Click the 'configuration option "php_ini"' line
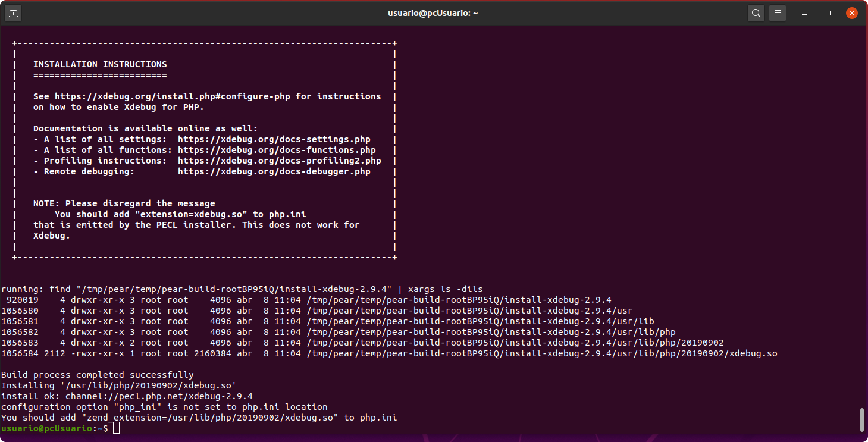 click(164, 407)
